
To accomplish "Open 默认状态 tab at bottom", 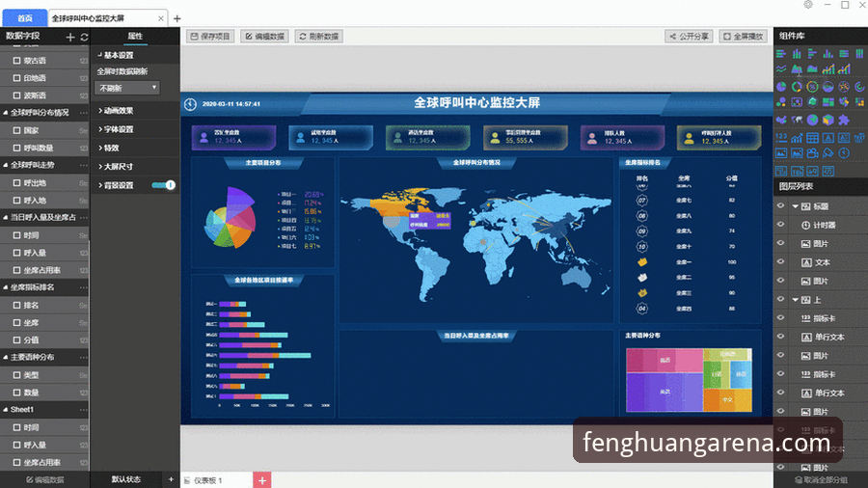I will tap(126, 479).
